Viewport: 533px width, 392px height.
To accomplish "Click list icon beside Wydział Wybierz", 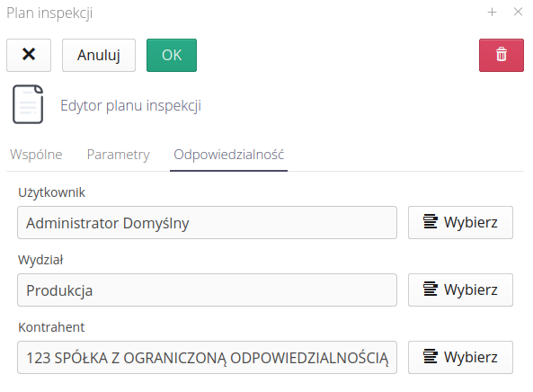I will pos(430,290).
